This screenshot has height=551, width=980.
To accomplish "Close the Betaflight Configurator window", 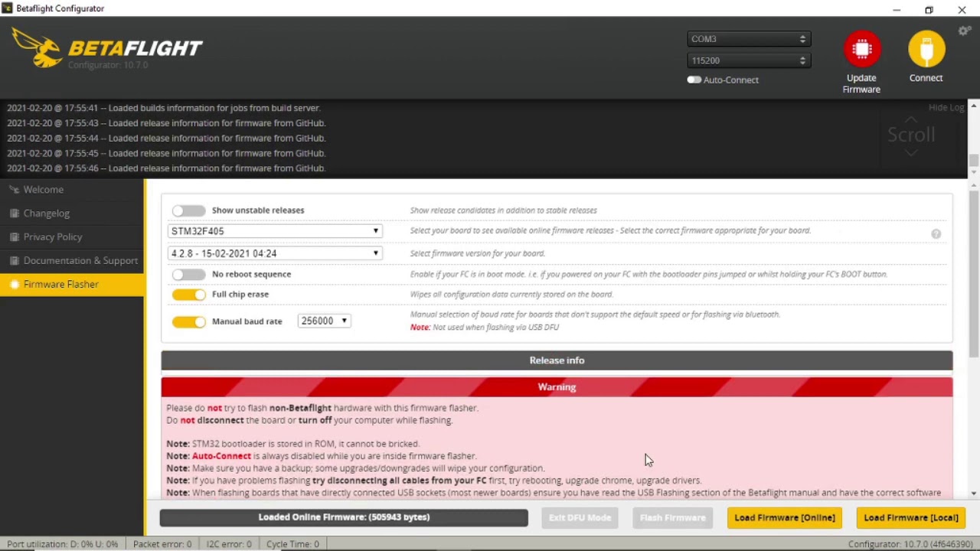I will point(962,9).
